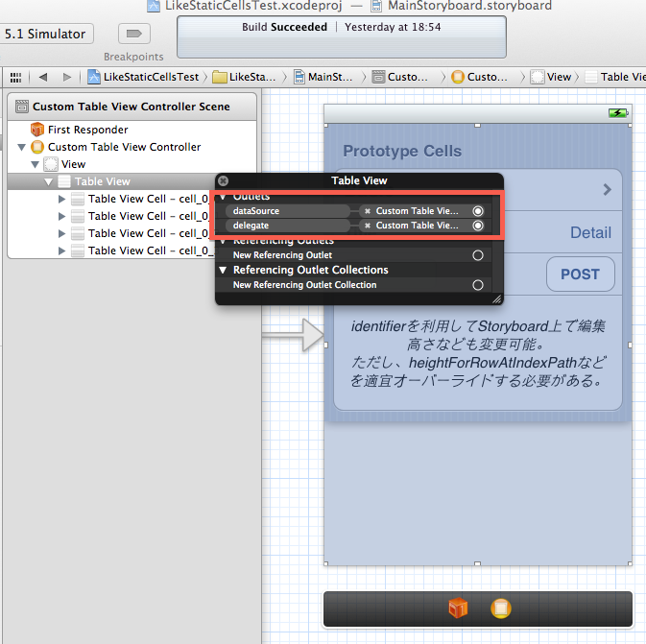This screenshot has height=644, width=646.
Task: Click the initial scene entry arrow
Action: click(293, 335)
